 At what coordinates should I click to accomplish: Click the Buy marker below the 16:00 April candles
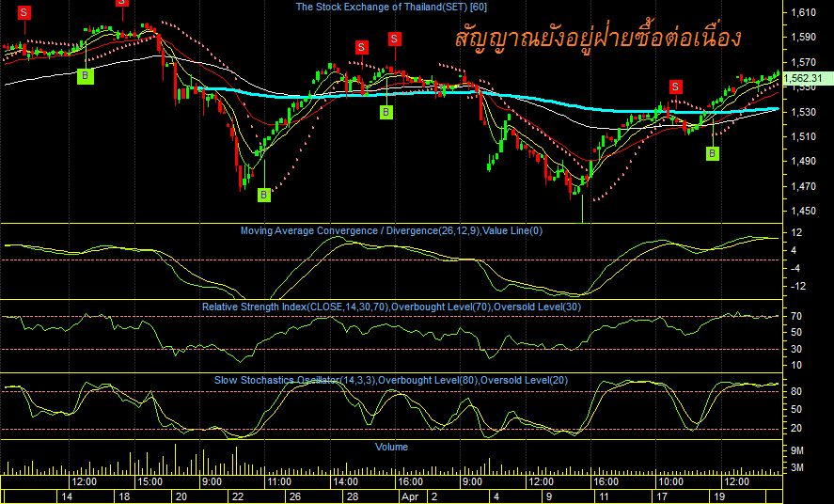click(x=386, y=112)
